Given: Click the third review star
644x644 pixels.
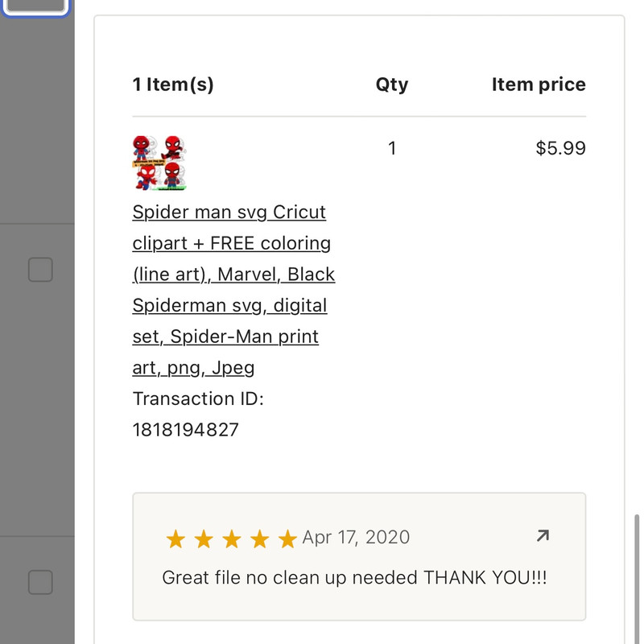Looking at the screenshot, I should (232, 539).
